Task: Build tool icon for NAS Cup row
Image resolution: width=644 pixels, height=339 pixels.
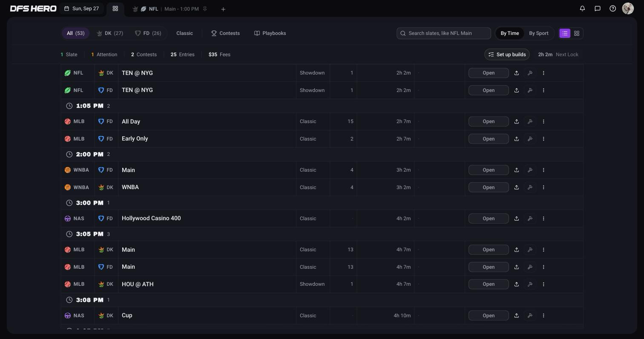Action: [530, 316]
